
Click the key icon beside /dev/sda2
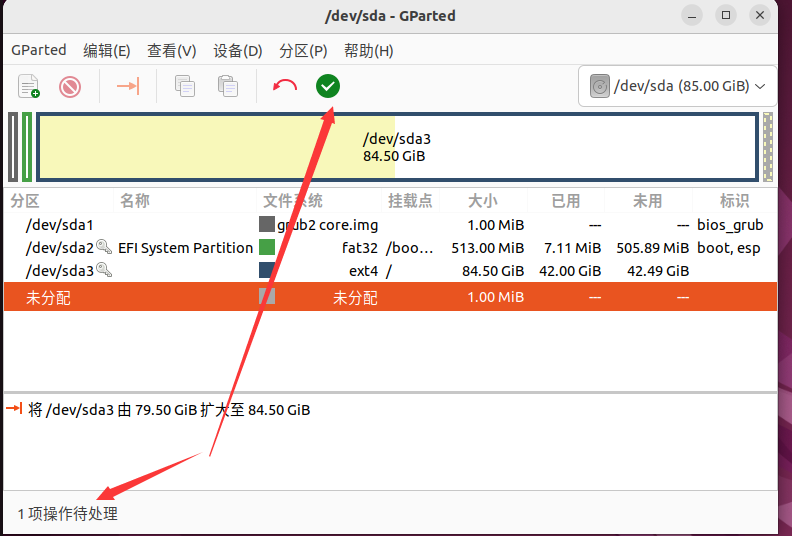pos(104,247)
